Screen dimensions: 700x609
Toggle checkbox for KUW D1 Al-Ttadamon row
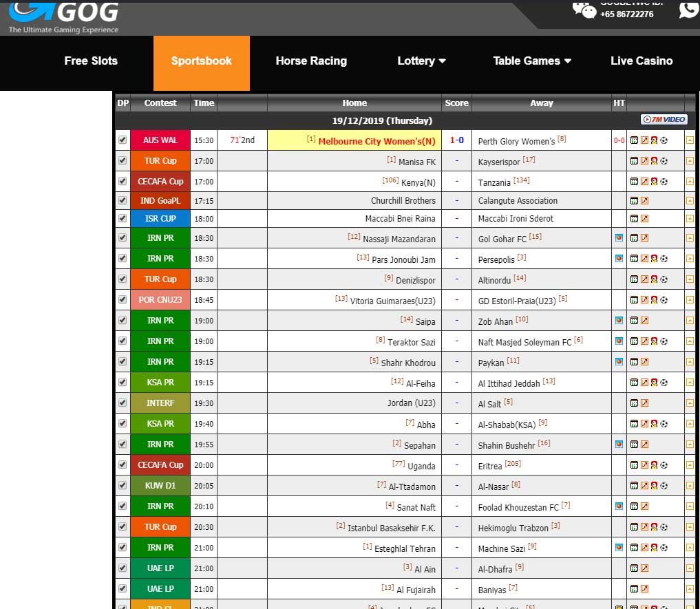pyautogui.click(x=123, y=485)
